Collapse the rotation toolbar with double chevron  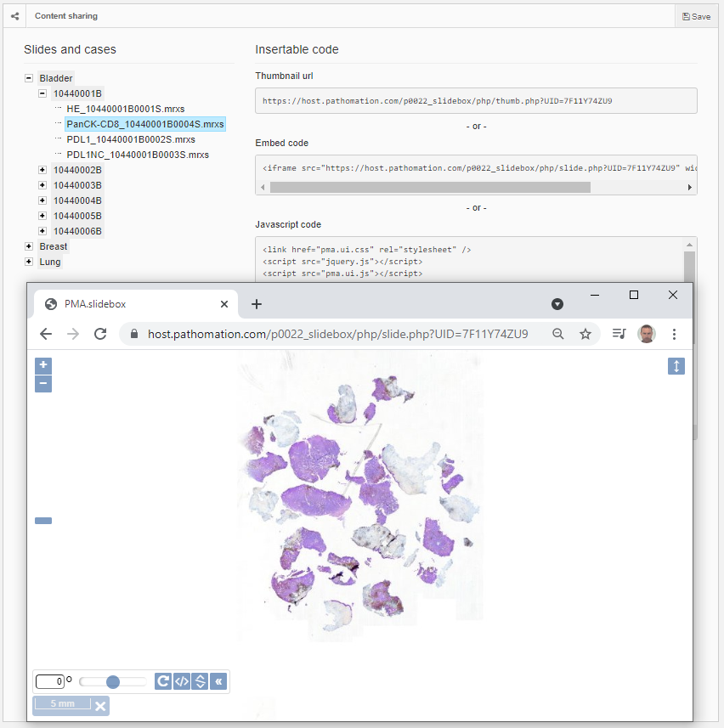218,681
